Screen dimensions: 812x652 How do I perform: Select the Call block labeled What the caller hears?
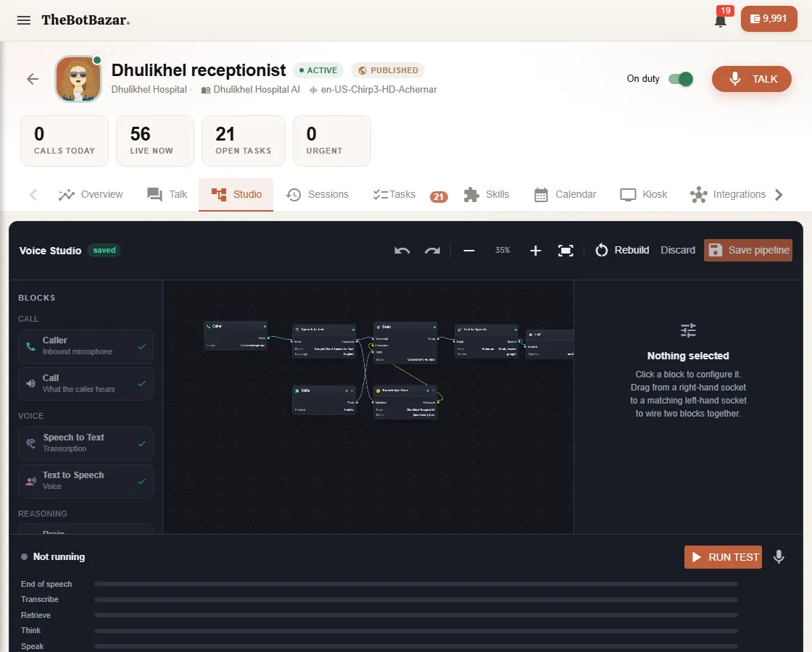point(86,383)
